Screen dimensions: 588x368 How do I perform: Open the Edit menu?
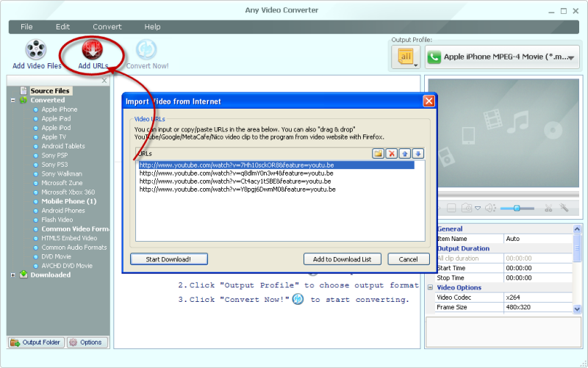pos(62,26)
